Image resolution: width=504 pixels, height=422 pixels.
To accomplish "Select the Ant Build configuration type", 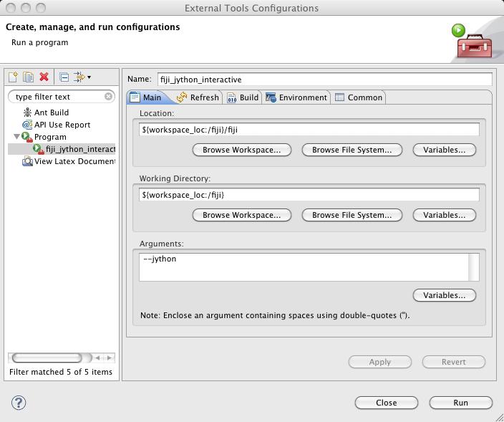I will (51, 112).
